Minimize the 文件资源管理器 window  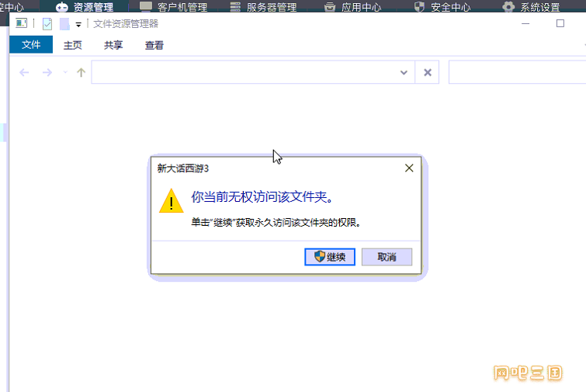click(x=525, y=23)
